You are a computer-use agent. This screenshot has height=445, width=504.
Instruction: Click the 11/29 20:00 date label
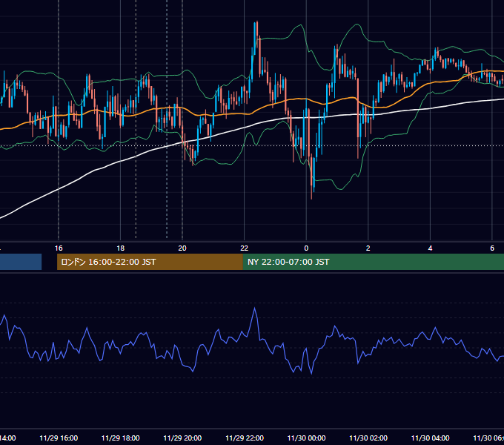click(x=182, y=438)
